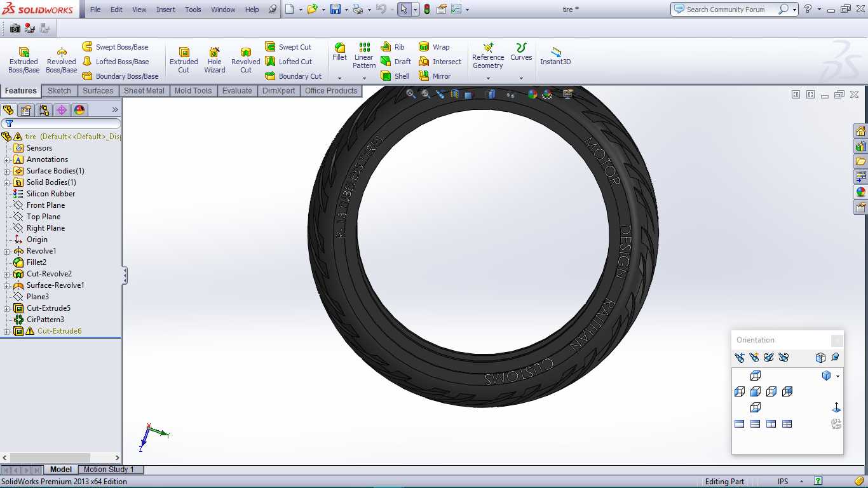The width and height of the screenshot is (868, 488).
Task: Expand the Solid Bodies(1) node
Action: coord(7,182)
